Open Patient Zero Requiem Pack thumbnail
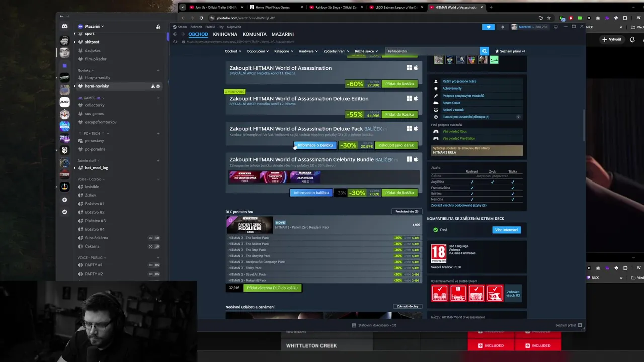Viewport: 644px width, 362px height. 249,225
